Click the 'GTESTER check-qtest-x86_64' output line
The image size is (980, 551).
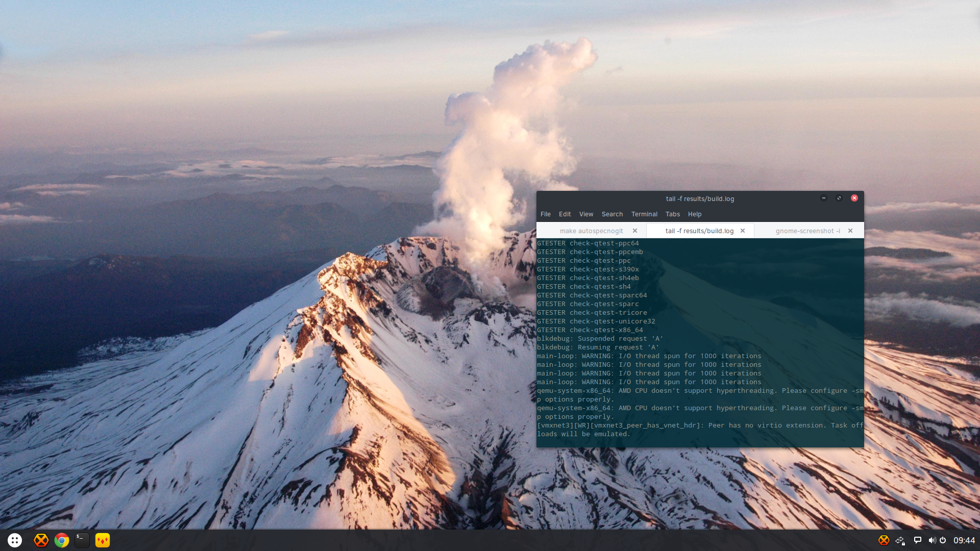pyautogui.click(x=590, y=330)
